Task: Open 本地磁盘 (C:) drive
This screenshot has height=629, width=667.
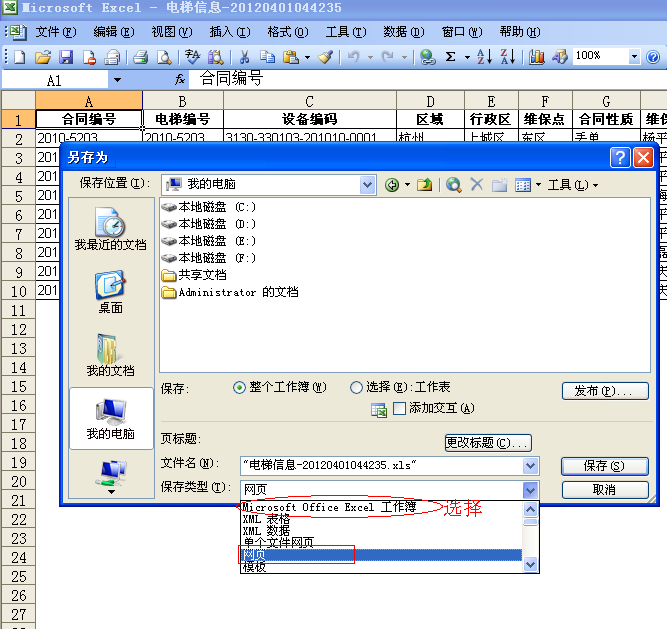Action: coord(208,207)
